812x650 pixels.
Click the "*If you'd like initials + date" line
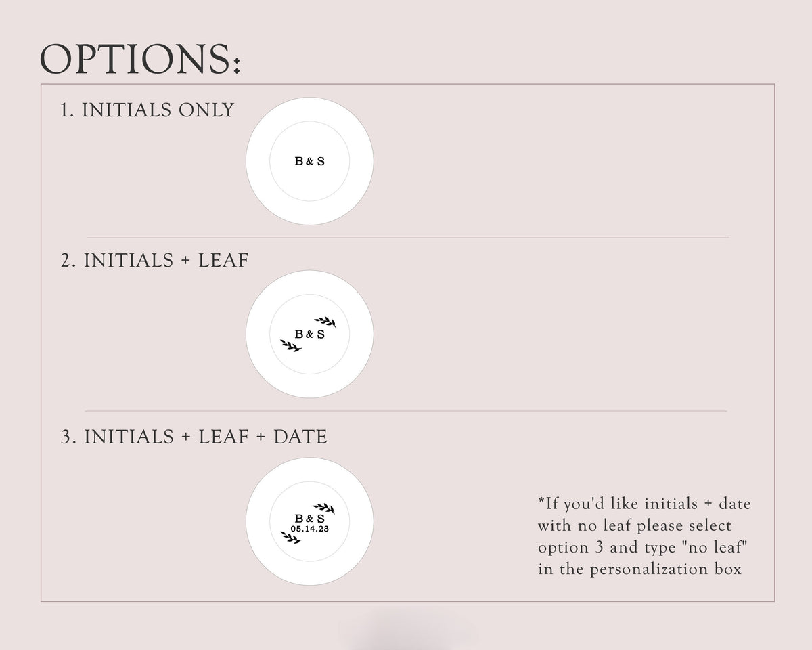click(x=644, y=504)
